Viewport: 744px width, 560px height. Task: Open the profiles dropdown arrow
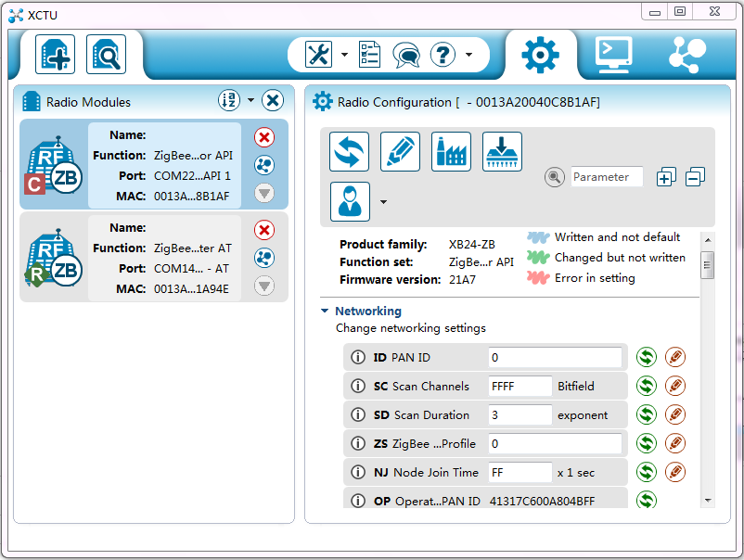(x=383, y=202)
